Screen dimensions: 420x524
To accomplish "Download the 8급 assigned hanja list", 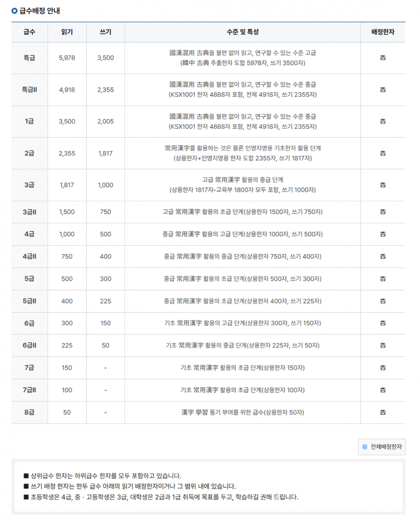I will [x=383, y=412].
